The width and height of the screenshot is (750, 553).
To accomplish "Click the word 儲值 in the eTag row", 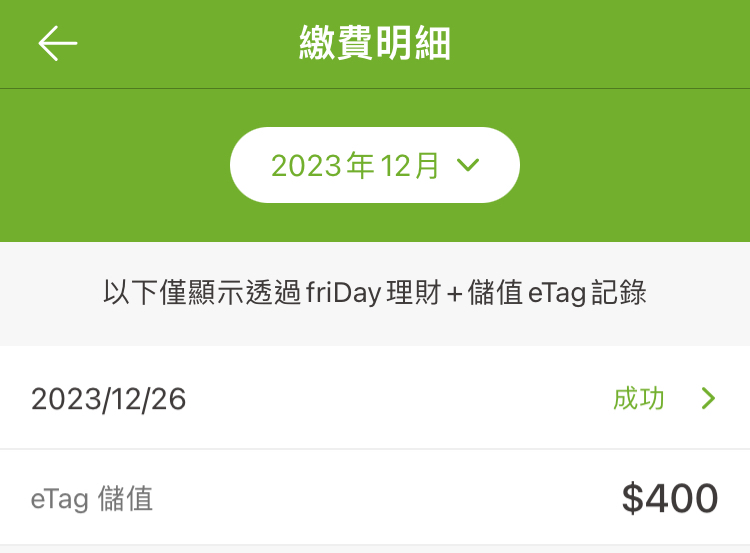I will (125, 499).
